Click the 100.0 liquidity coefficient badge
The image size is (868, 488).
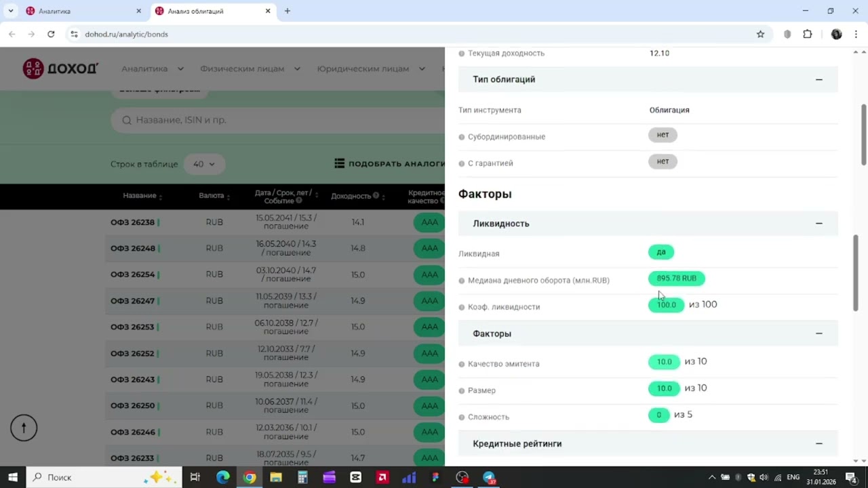tap(667, 305)
